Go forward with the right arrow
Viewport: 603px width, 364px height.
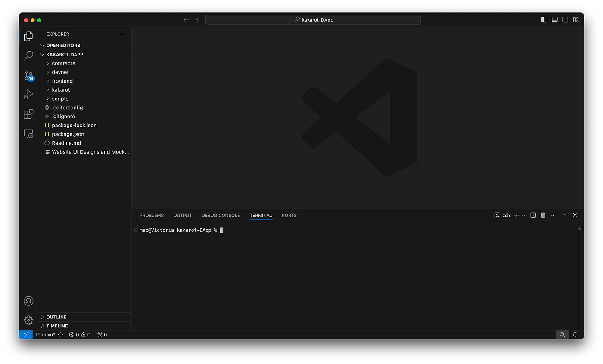coord(197,20)
